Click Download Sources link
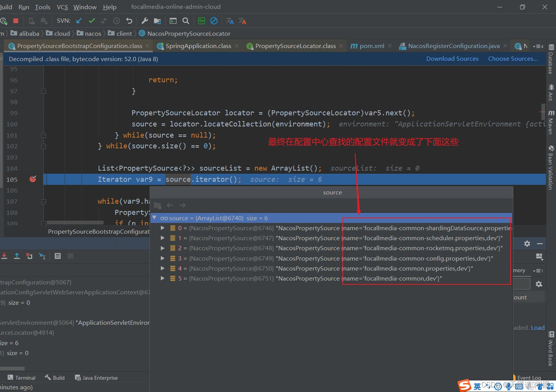Image resolution: width=556 pixels, height=392 pixels. [452, 58]
